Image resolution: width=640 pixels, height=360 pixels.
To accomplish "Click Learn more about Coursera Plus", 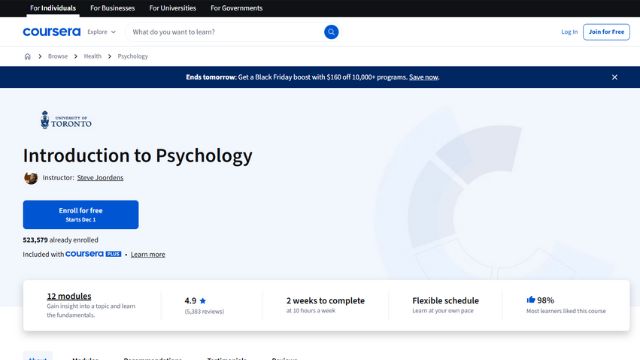I will coord(148,254).
